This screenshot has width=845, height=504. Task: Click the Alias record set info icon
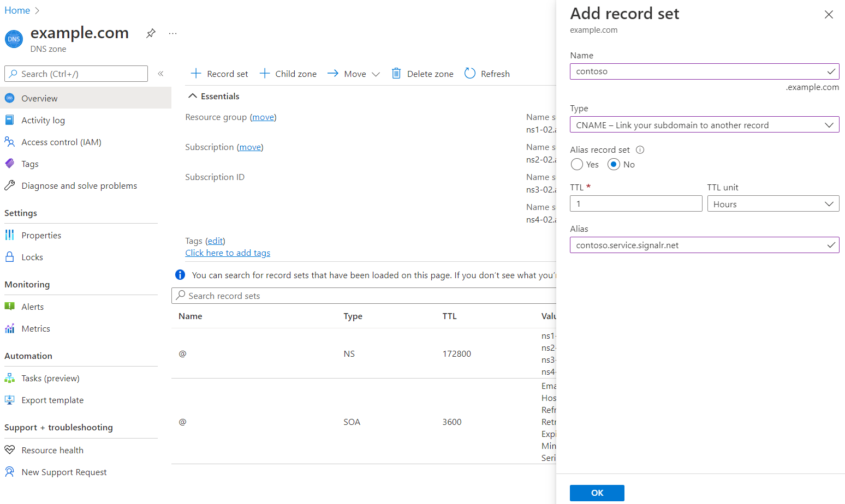(639, 149)
